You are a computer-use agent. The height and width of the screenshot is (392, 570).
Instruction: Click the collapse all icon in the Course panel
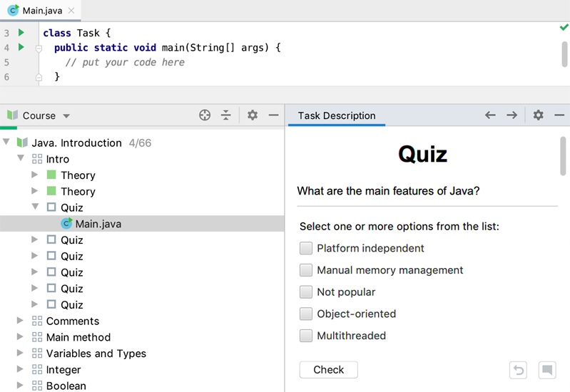tap(225, 115)
